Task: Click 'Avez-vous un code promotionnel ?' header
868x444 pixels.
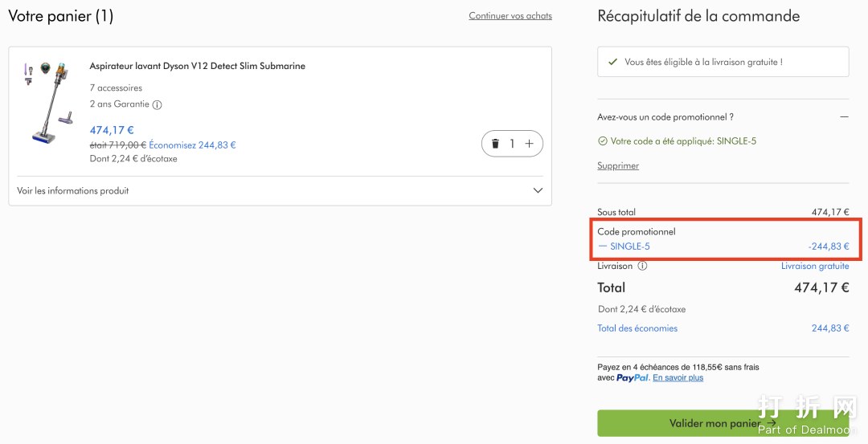Action: [665, 117]
